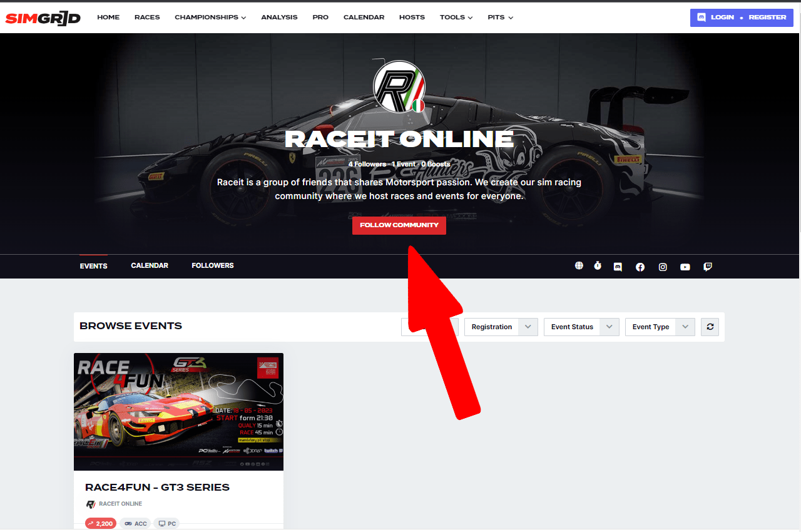This screenshot has height=532, width=801.
Task: Expand the Pits menu
Action: 501,18
